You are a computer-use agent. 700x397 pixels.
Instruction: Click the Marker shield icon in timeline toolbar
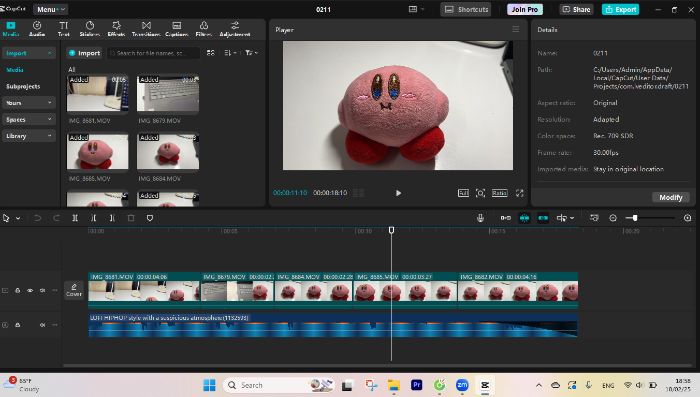click(150, 218)
